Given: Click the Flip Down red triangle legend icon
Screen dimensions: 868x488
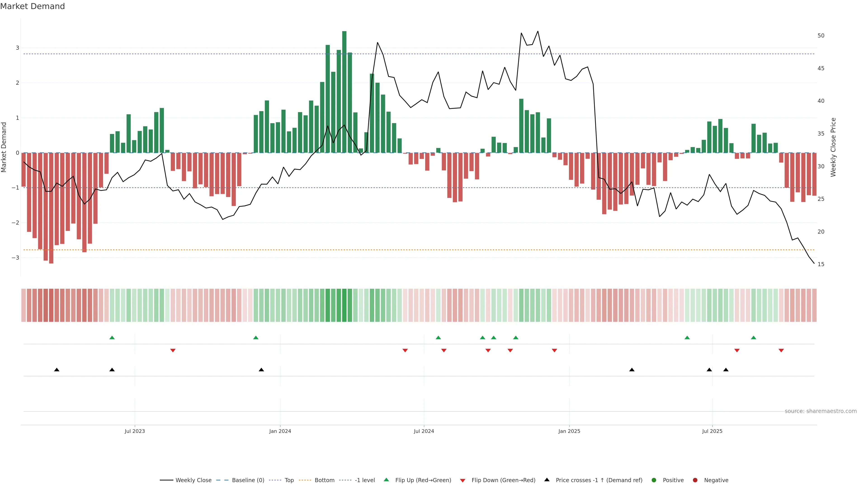Looking at the screenshot, I should [463, 480].
